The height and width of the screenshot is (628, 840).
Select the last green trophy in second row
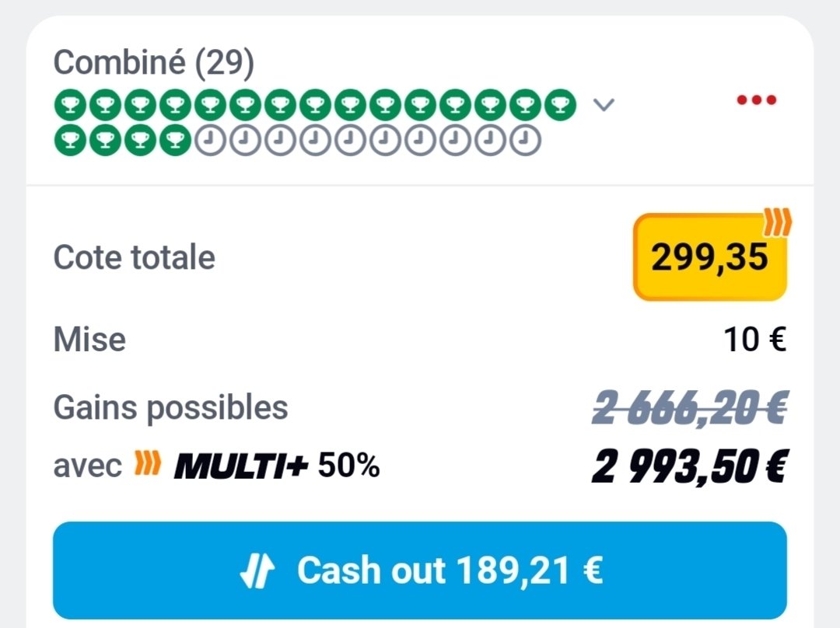[173, 141]
